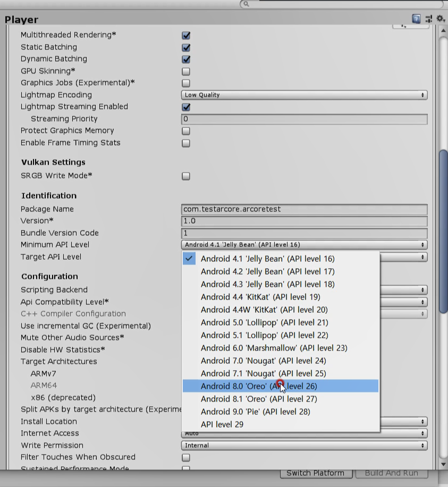Click the x86 (deprecated) label
The height and width of the screenshot is (487, 448).
[63, 398]
